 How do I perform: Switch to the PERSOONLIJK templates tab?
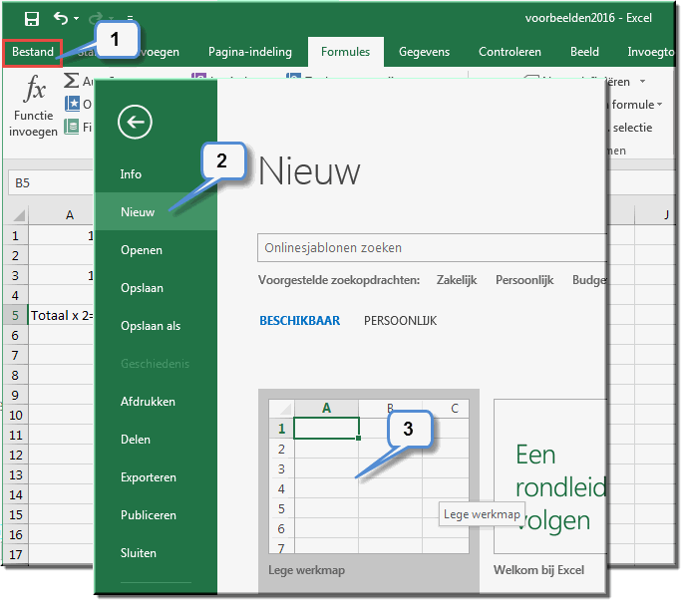(400, 321)
